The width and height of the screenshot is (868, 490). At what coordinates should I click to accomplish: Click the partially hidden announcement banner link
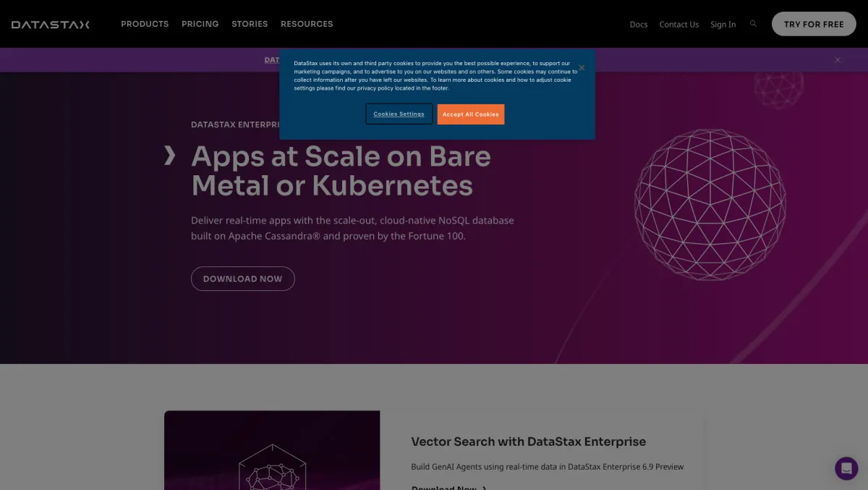pos(272,60)
